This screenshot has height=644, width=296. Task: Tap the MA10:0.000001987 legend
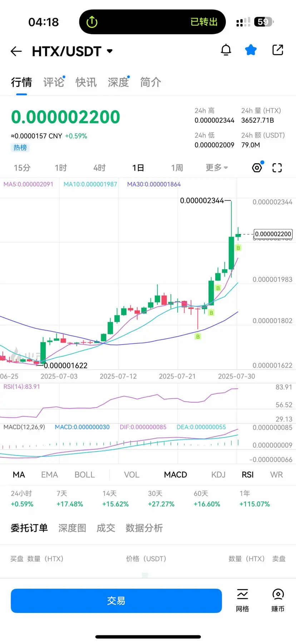tap(90, 184)
